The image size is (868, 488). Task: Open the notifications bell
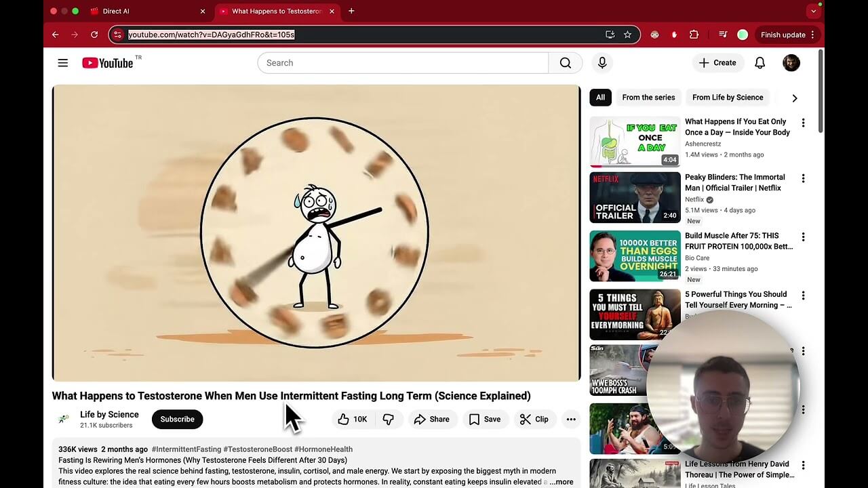759,63
